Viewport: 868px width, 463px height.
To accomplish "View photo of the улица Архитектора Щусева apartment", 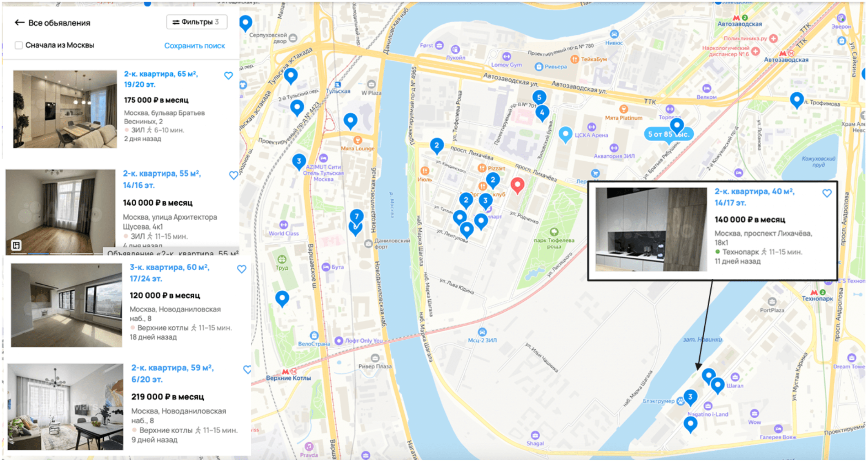I will 60,212.
